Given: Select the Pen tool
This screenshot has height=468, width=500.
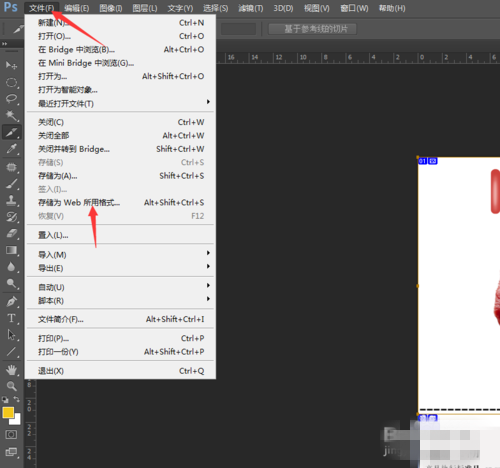Looking at the screenshot, I should (11, 302).
